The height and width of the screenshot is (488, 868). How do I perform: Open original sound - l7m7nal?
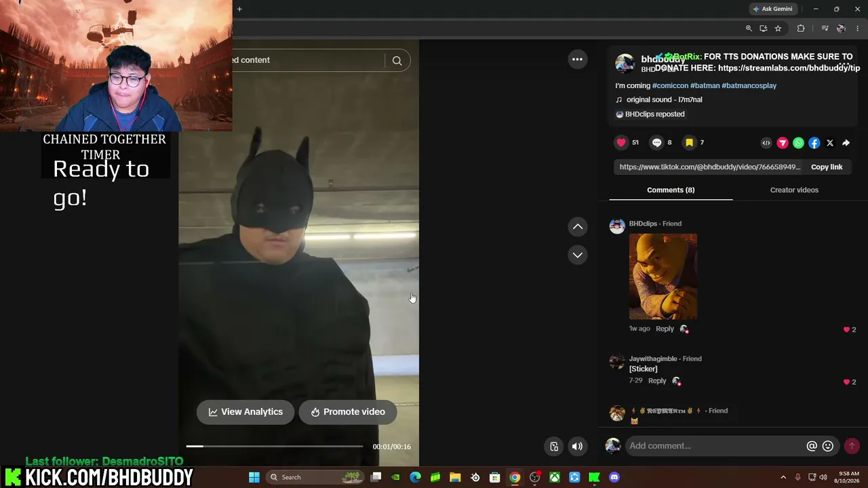coord(664,100)
